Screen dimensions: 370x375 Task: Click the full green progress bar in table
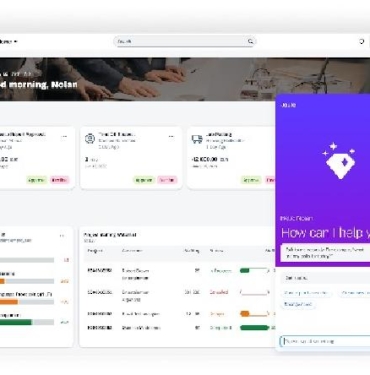(x=254, y=328)
